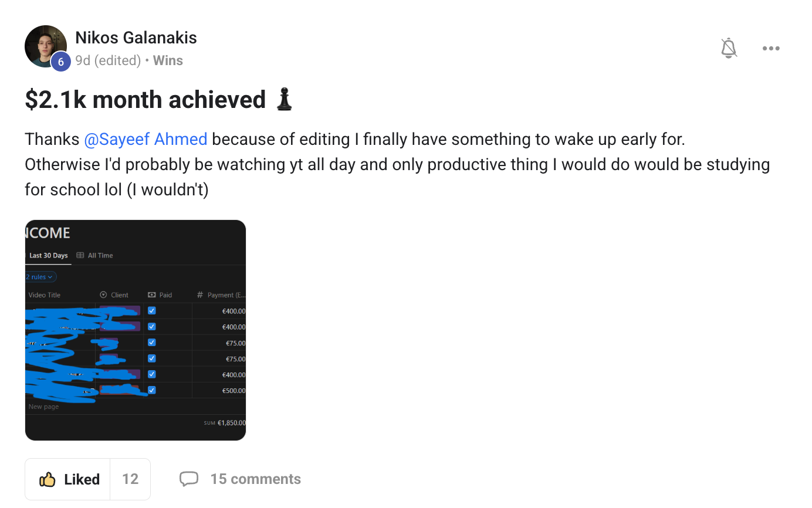Open the @Sayeef Ahmed mention link
This screenshot has height=508, width=812.
point(146,140)
